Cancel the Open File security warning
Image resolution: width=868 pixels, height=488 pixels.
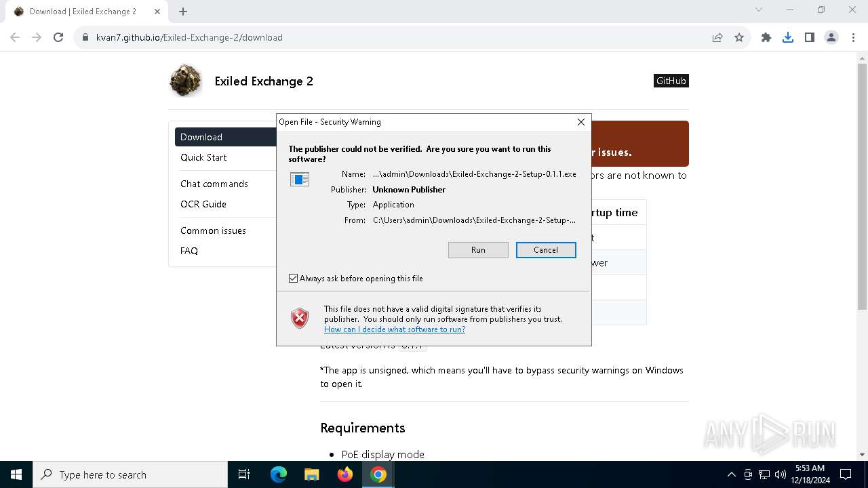pos(546,250)
